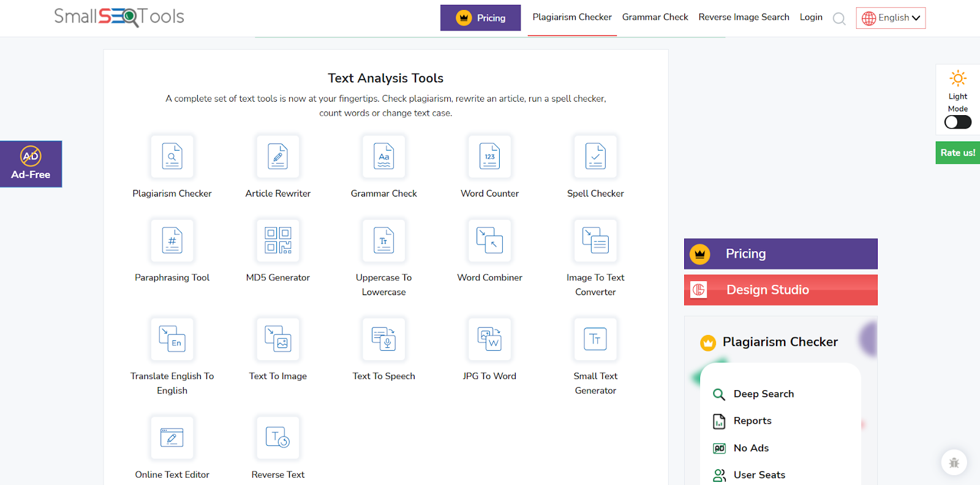The height and width of the screenshot is (485, 980).
Task: Click the Reports feature text
Action: (753, 421)
